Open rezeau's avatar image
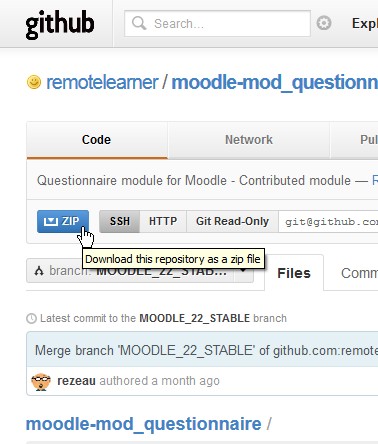Screen dimensions: 378x444 point(41,382)
